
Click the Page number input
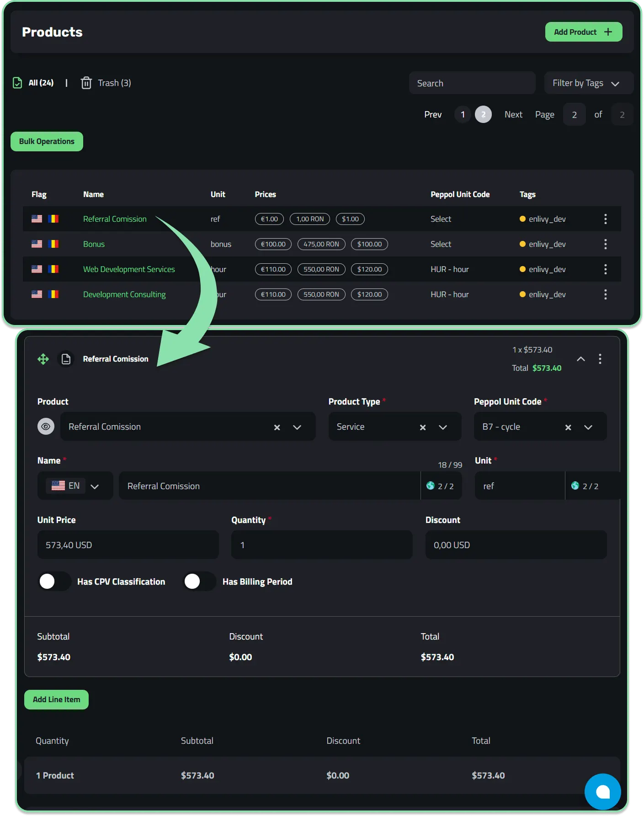575,114
